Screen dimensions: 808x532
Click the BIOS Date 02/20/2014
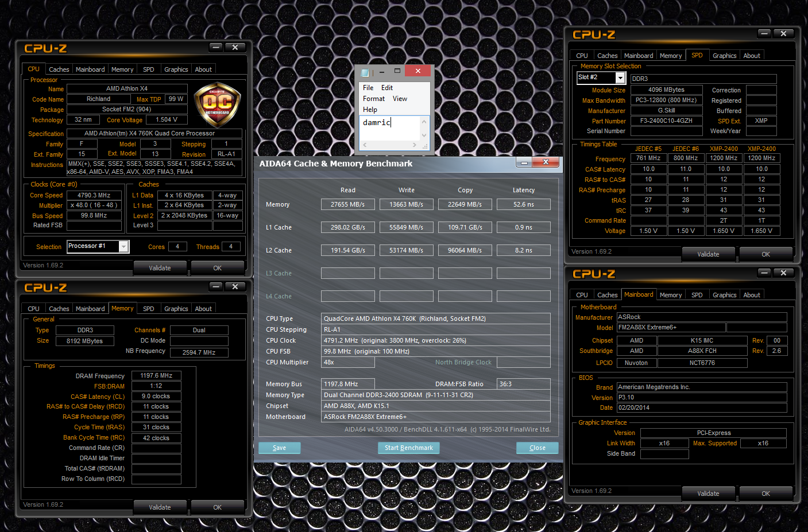point(702,408)
